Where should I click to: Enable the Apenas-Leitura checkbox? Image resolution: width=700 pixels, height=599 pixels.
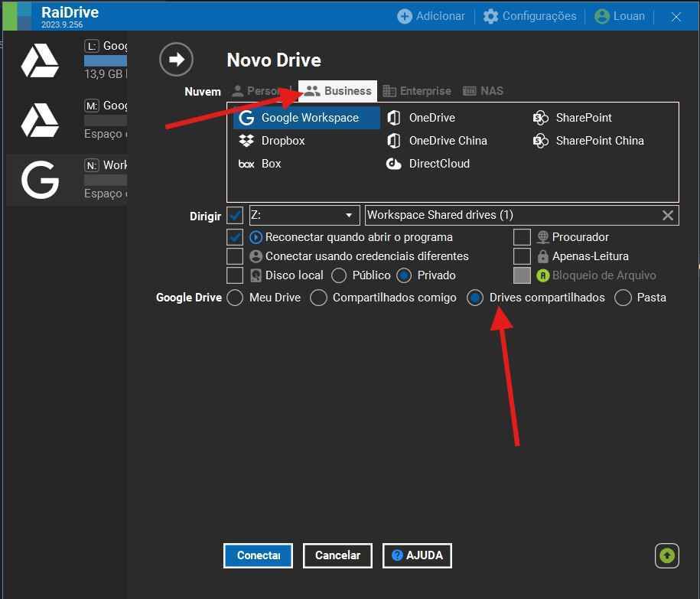[x=522, y=256]
